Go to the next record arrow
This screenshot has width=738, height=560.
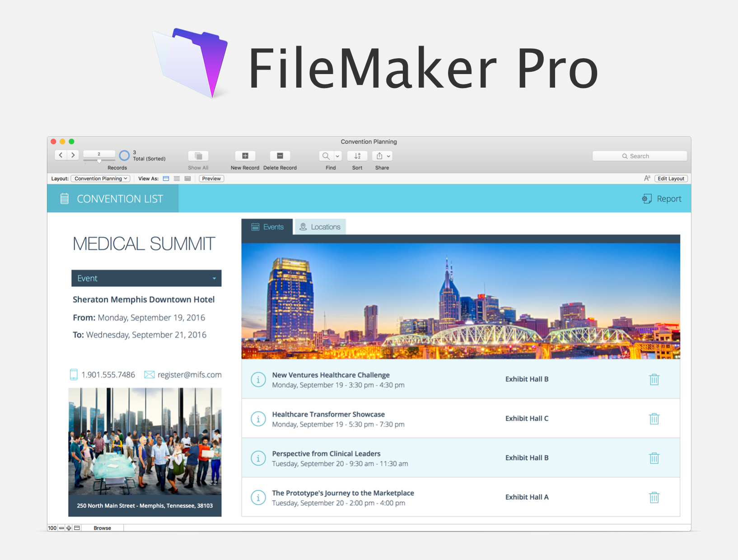73,155
